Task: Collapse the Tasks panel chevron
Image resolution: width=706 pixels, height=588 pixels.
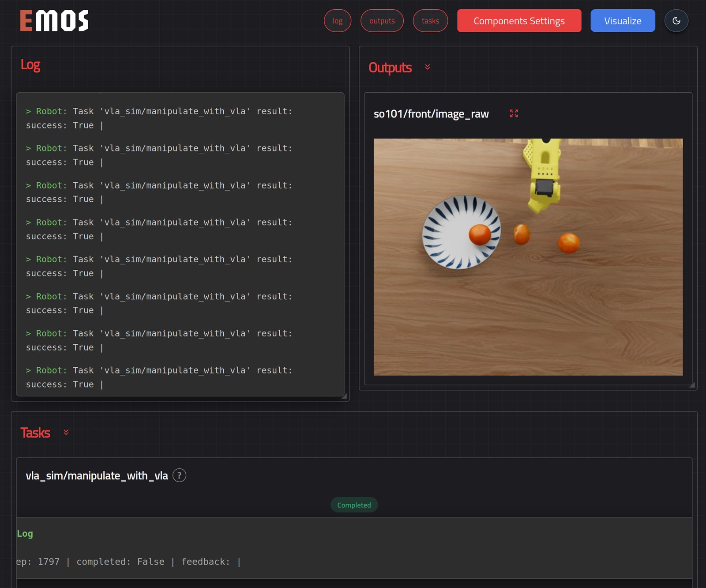Action: click(66, 432)
